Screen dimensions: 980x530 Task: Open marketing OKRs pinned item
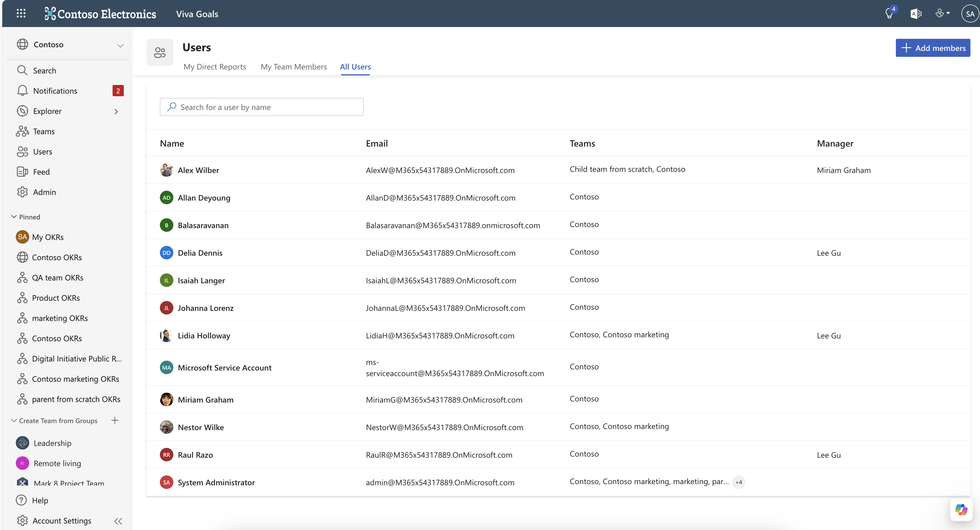60,318
